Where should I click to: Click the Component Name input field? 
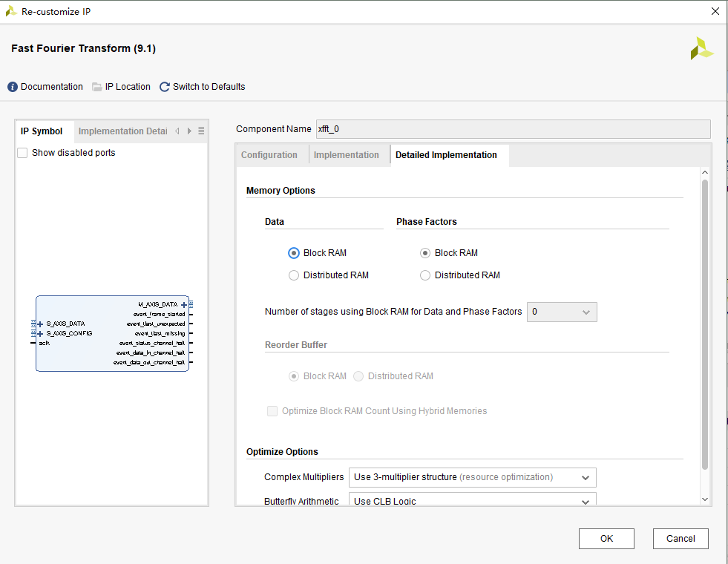[x=513, y=129]
